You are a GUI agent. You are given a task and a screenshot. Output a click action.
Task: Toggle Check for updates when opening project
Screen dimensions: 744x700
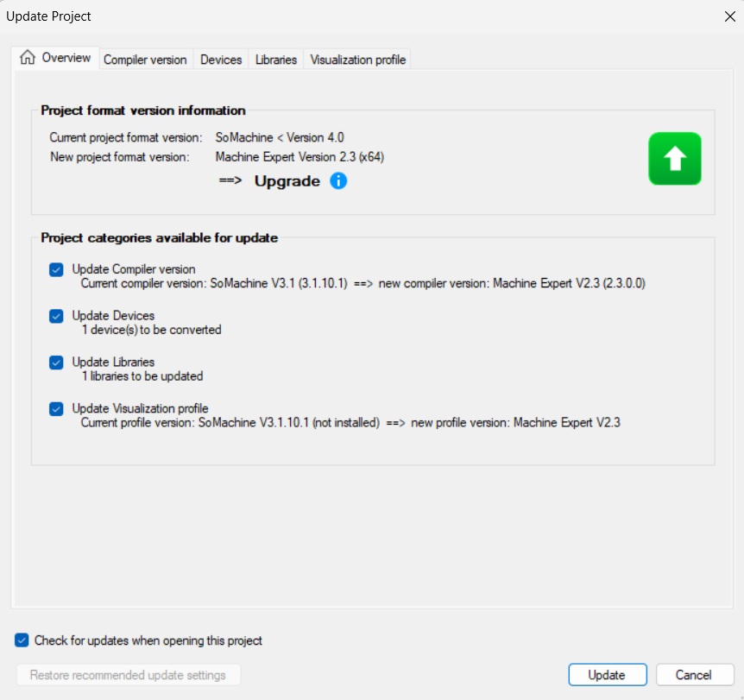22,640
